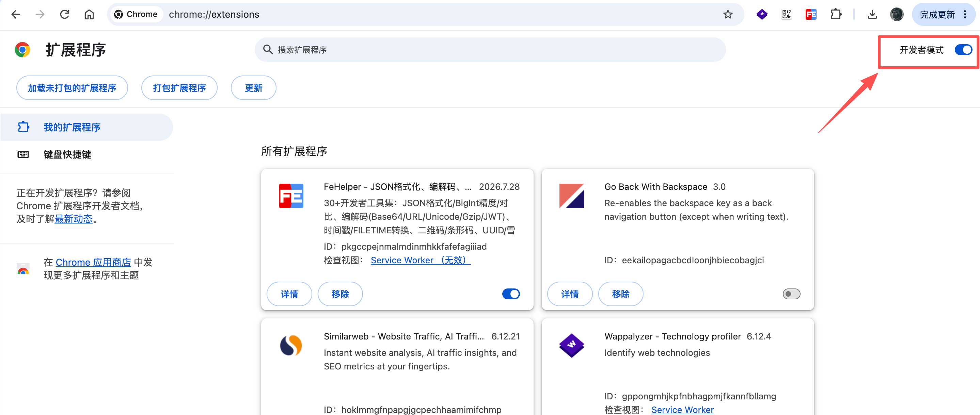The width and height of the screenshot is (980, 415).
Task: Open the browser home page
Action: (89, 14)
